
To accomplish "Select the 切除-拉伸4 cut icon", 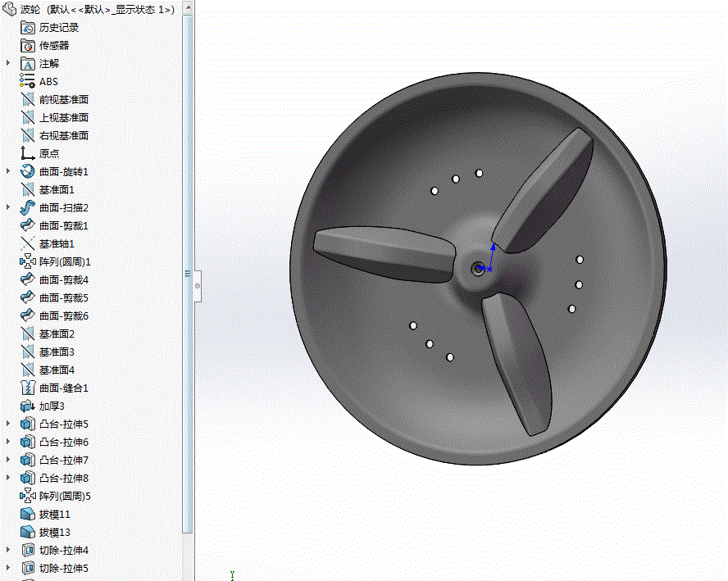I will 28,550.
